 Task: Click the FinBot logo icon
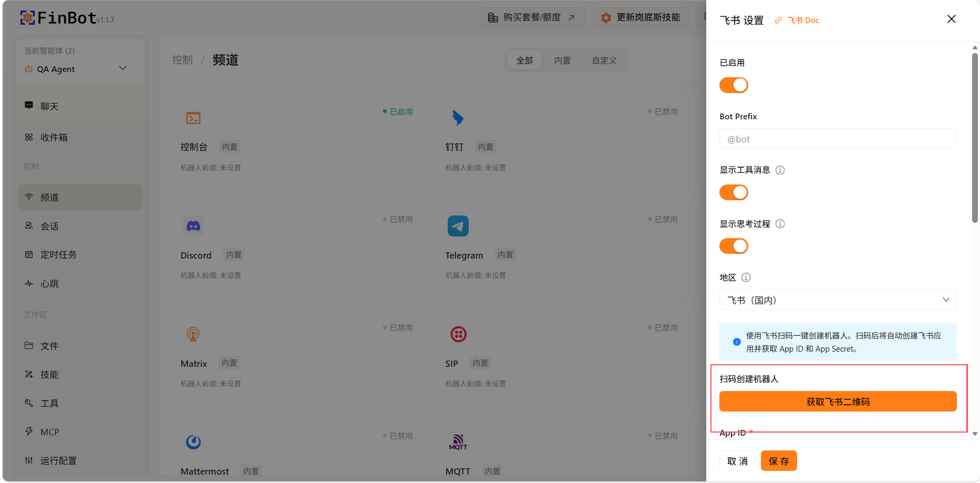[x=27, y=18]
